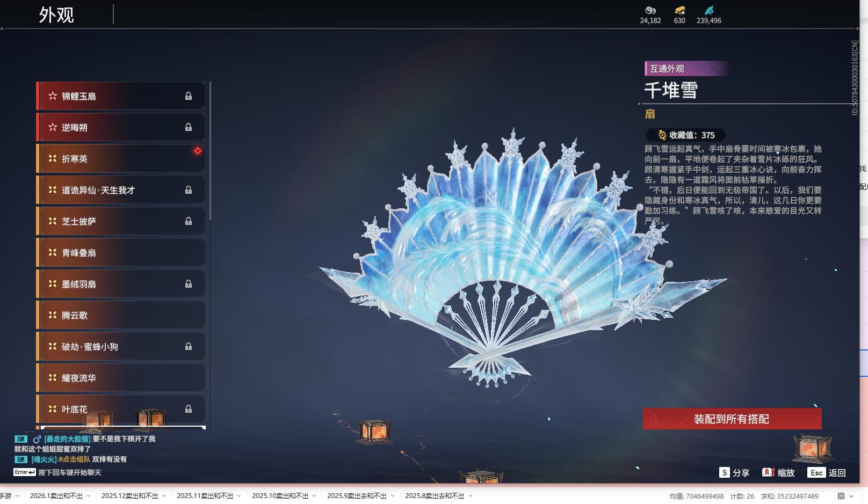Screen dimensions: 868x504
Task: Click the lock icon on 逆晦朔
Action: tap(189, 127)
